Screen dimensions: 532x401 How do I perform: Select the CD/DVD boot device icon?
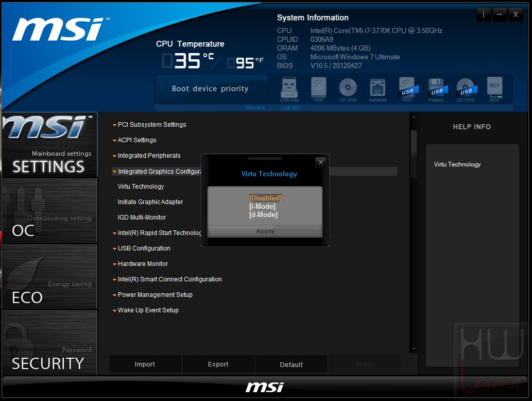[348, 89]
